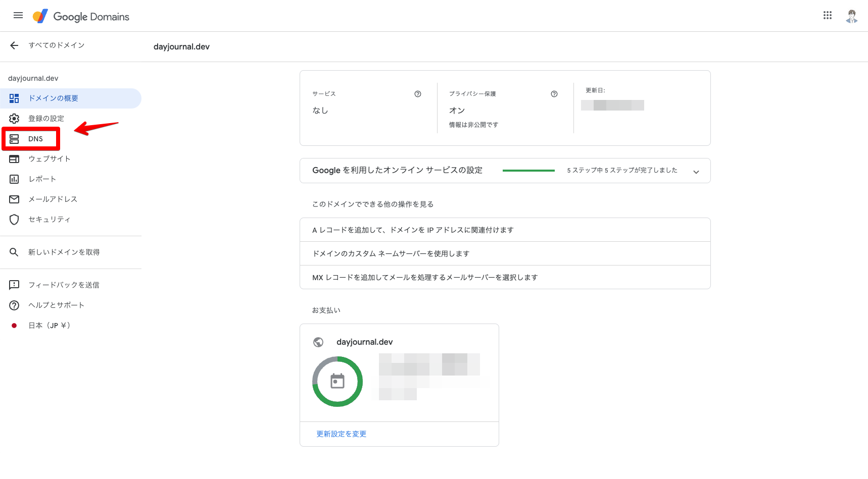Click すべてのドメイン to return

click(x=57, y=45)
